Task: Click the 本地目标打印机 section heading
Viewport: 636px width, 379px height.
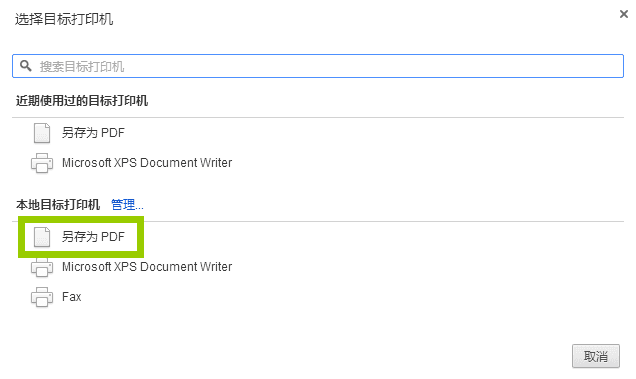Action: pyautogui.click(x=58, y=205)
